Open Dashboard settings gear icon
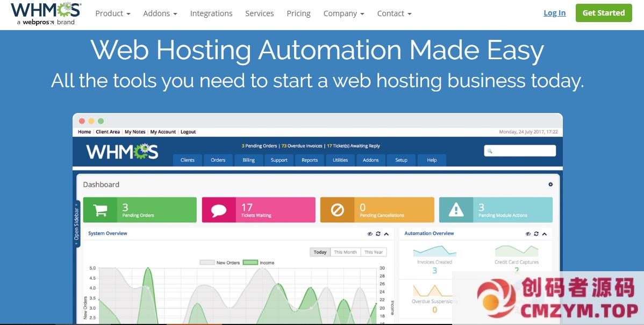 (550, 185)
